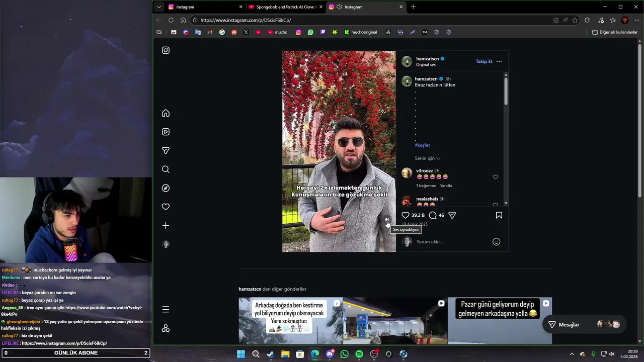644x362 pixels.
Task: Create new post with plus icon
Action: pos(166,226)
